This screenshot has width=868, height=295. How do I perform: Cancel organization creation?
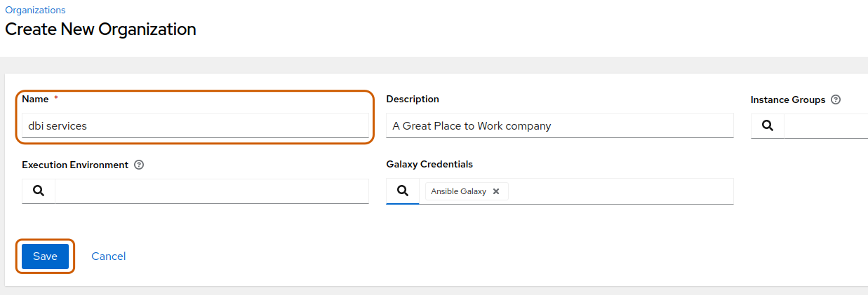coord(109,256)
